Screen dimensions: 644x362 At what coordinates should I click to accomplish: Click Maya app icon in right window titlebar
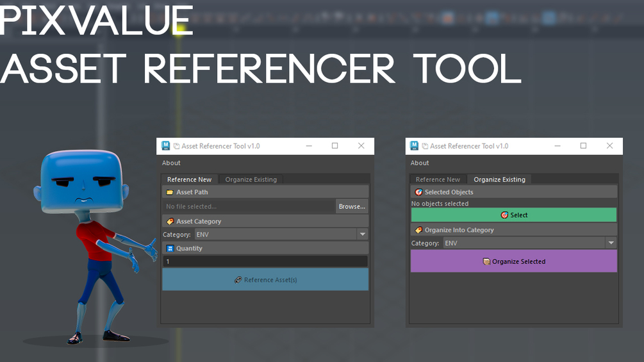[x=414, y=145]
